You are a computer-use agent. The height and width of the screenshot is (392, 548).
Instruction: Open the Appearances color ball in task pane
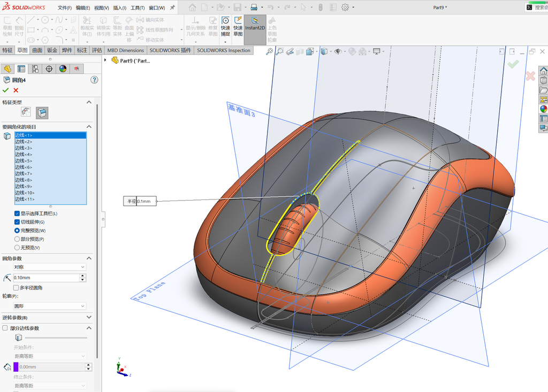coord(544,109)
